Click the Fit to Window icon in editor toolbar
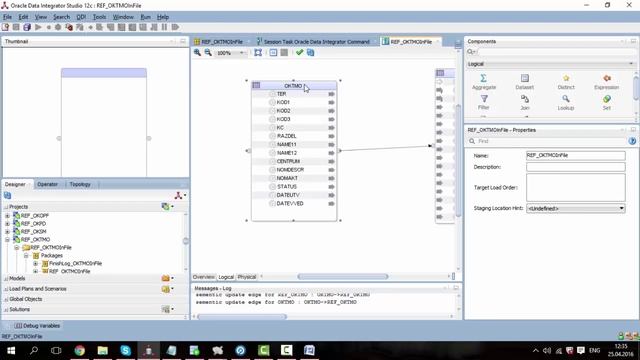 (x=258, y=53)
